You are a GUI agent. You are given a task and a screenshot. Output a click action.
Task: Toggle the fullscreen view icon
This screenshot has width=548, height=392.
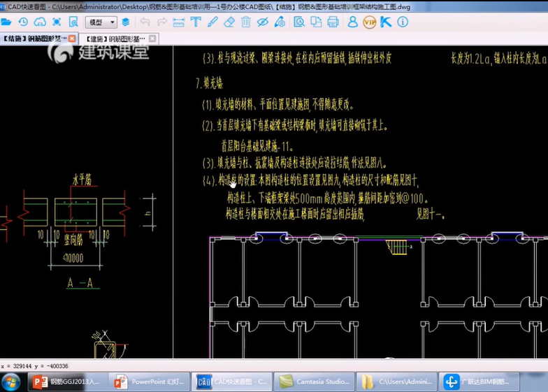[x=57, y=22]
